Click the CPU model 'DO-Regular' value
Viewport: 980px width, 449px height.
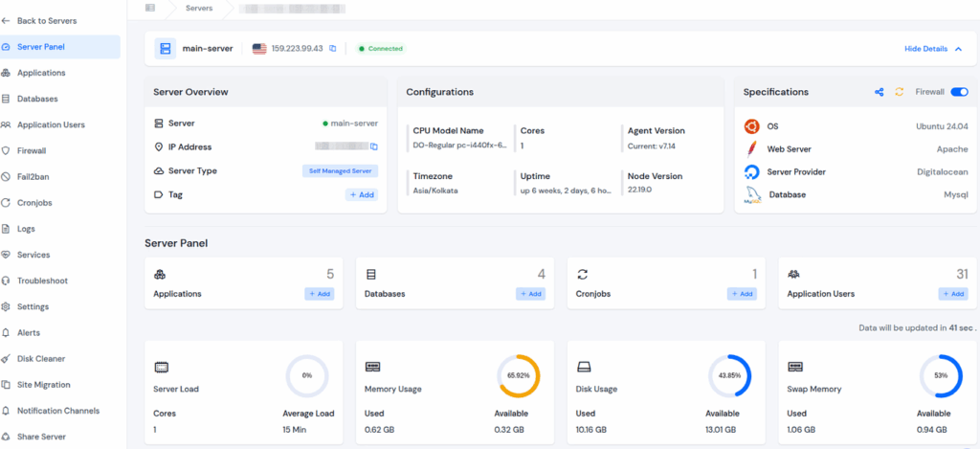pyautogui.click(x=459, y=146)
